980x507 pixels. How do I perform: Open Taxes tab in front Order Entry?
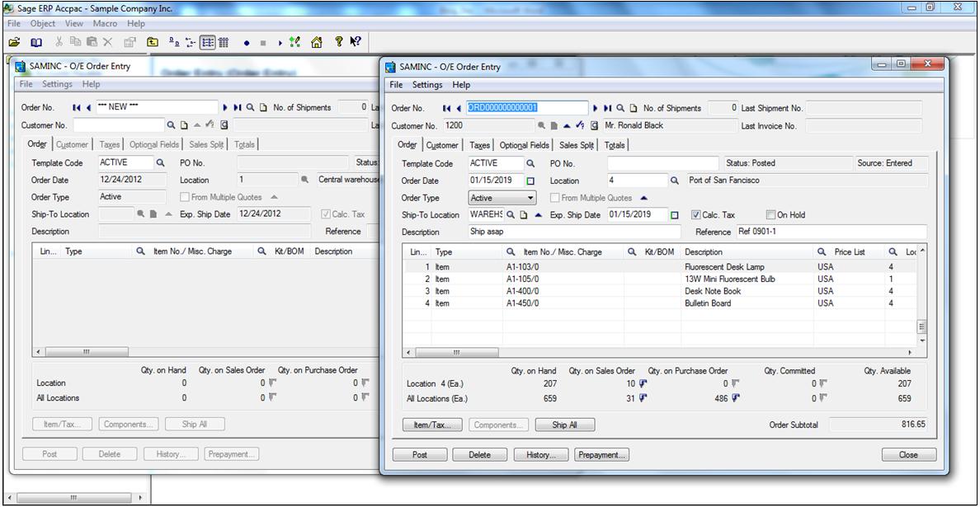click(x=479, y=145)
